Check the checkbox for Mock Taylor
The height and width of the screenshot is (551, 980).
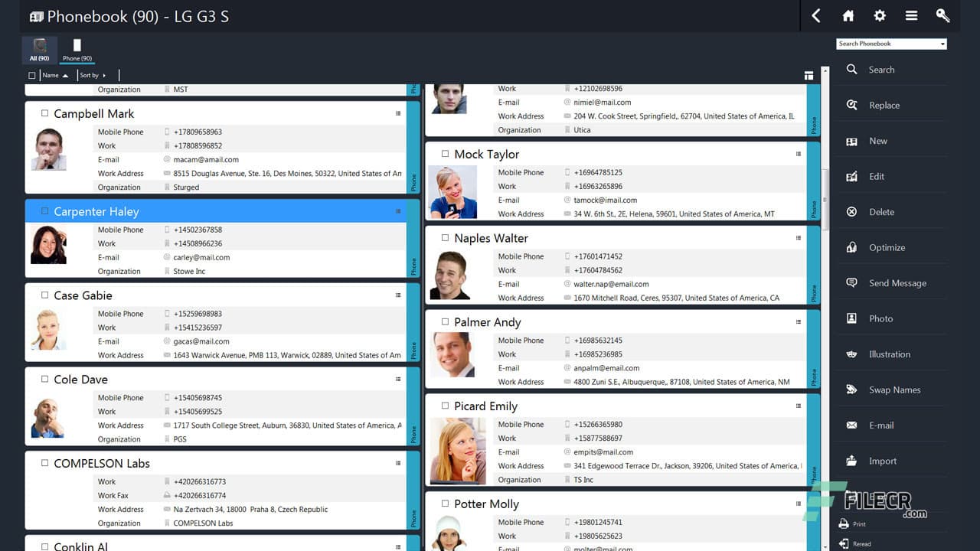pos(445,154)
